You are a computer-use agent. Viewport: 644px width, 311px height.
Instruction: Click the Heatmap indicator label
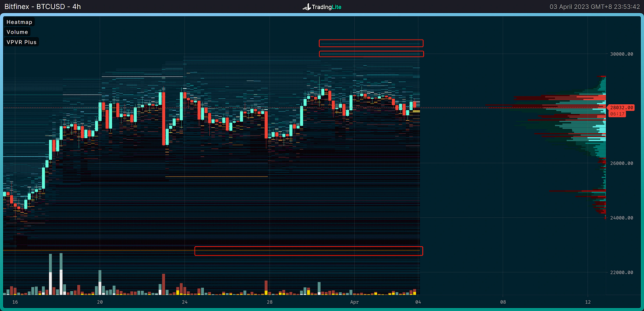[19, 22]
